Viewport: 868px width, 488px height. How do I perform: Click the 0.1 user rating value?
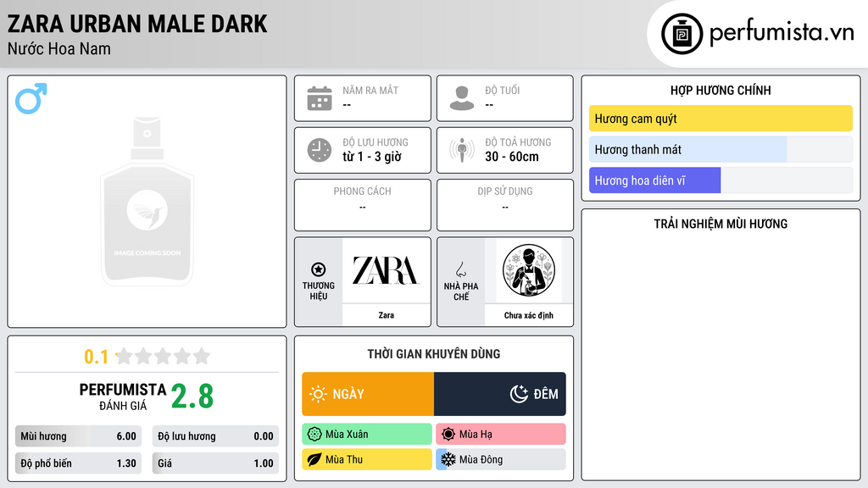(x=96, y=357)
